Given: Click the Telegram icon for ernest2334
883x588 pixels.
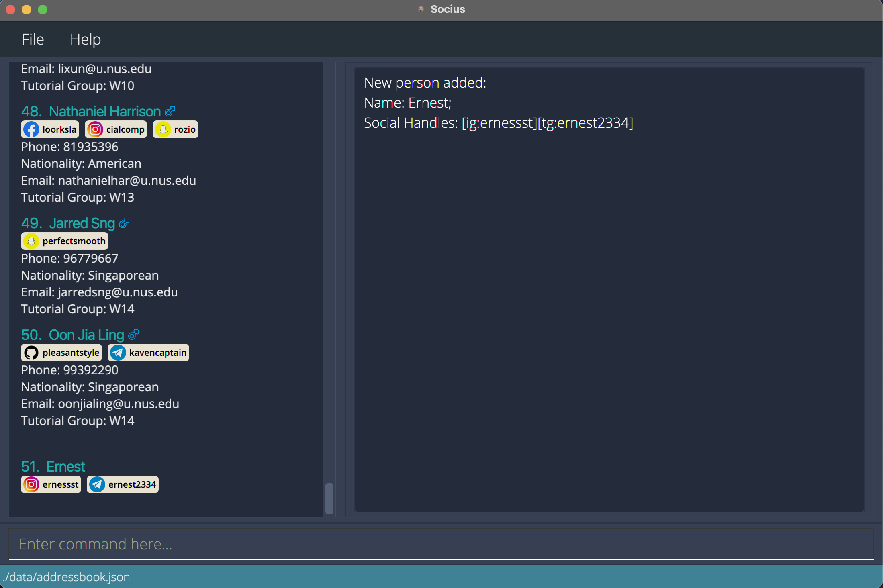Looking at the screenshot, I should [96, 484].
